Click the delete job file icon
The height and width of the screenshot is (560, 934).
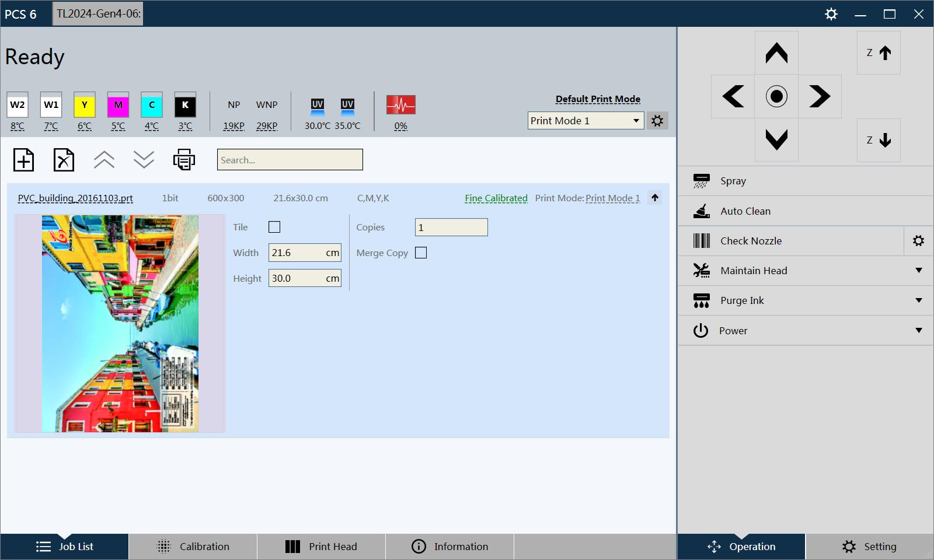coord(64,160)
